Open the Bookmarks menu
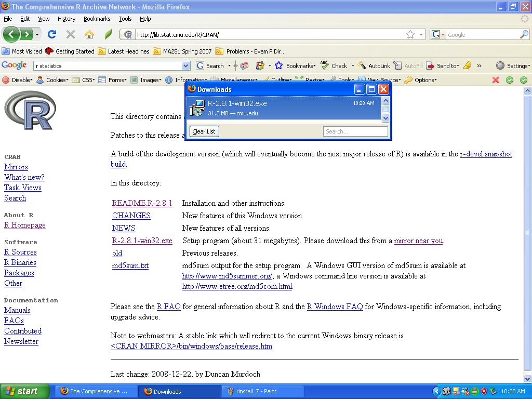Image resolution: width=532 pixels, height=399 pixels. [x=97, y=19]
